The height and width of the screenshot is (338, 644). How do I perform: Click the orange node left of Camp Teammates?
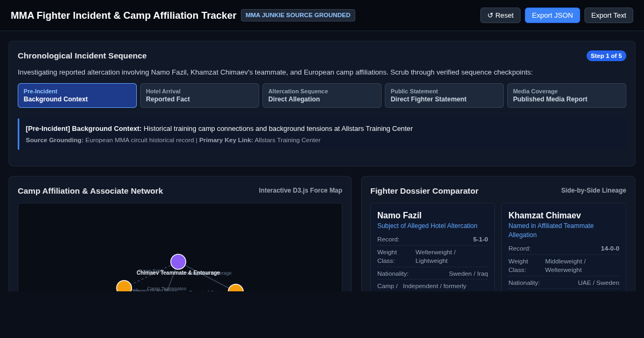pyautogui.click(x=124, y=287)
